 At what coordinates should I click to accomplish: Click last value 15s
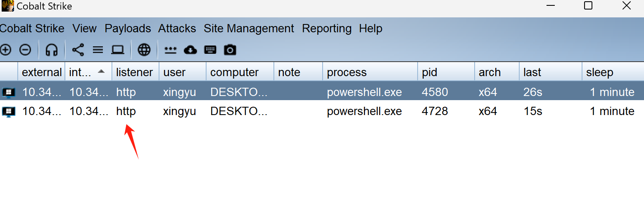pos(532,111)
